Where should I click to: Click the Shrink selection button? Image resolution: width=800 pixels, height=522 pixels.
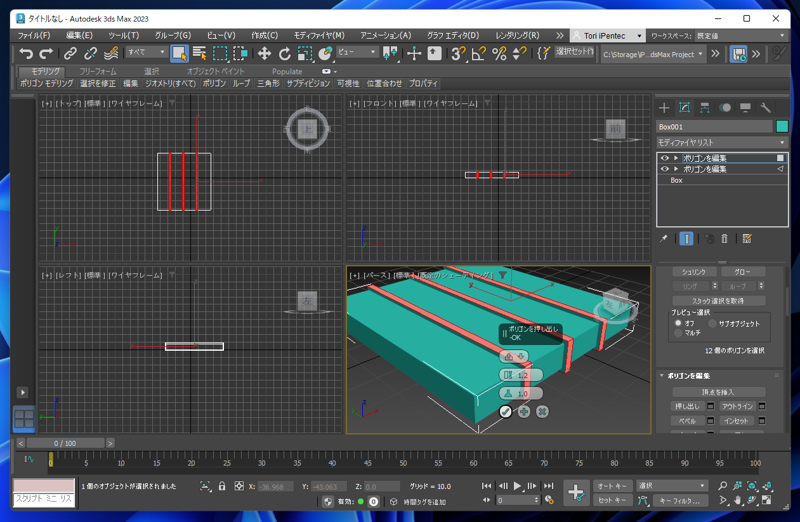[x=693, y=272]
